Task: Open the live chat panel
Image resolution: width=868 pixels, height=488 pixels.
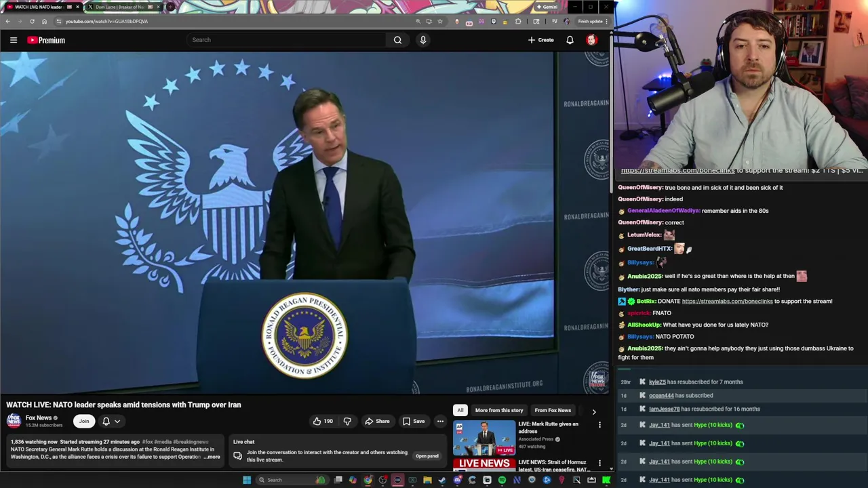Action: pyautogui.click(x=427, y=456)
